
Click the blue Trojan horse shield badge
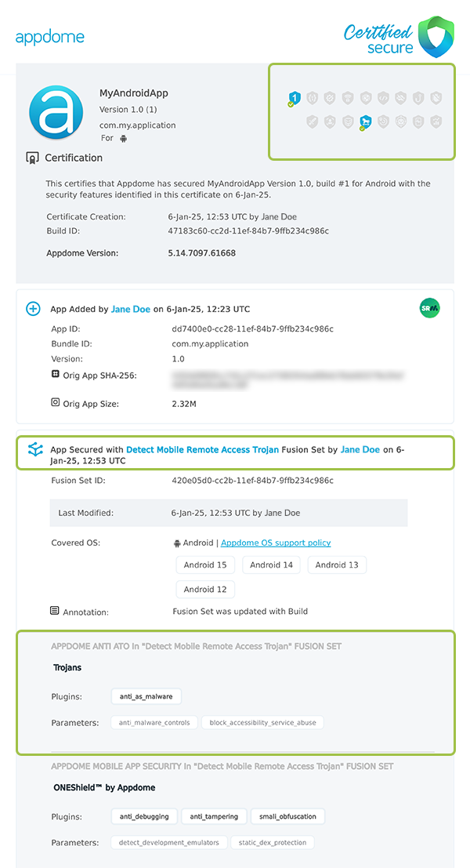pyautogui.click(x=364, y=122)
